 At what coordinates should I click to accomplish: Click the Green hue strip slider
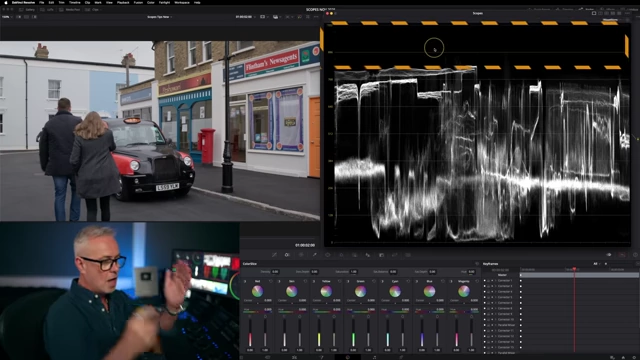(360, 313)
